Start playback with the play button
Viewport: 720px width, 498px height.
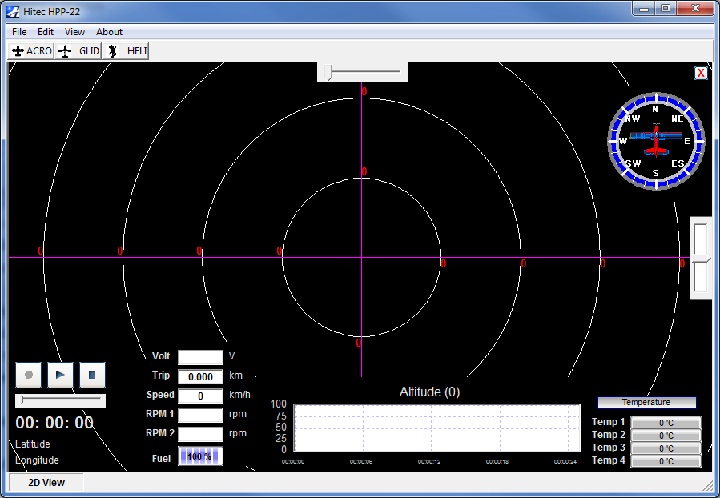pos(60,375)
